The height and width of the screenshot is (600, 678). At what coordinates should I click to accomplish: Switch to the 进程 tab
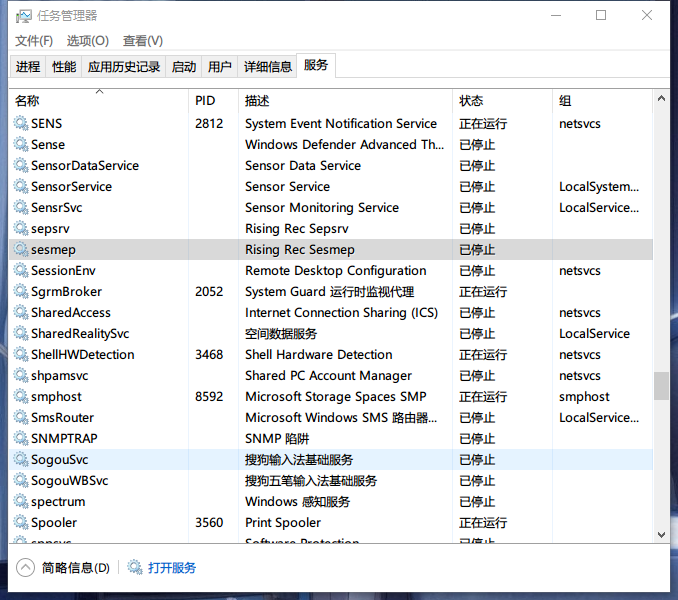coord(28,67)
